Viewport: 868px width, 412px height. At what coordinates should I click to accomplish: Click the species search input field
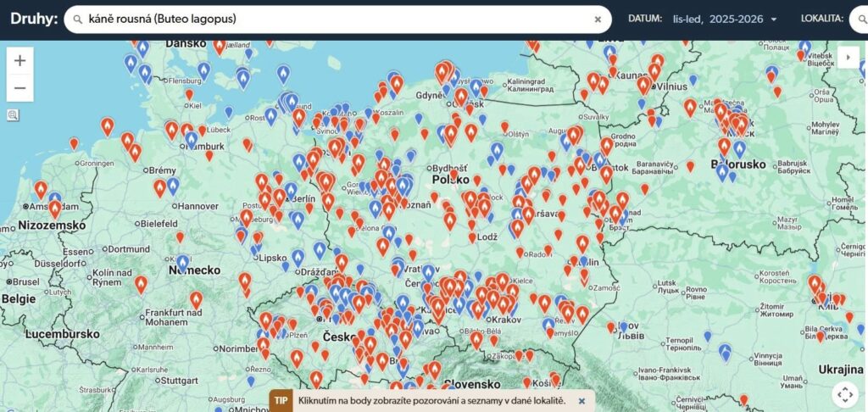339,19
